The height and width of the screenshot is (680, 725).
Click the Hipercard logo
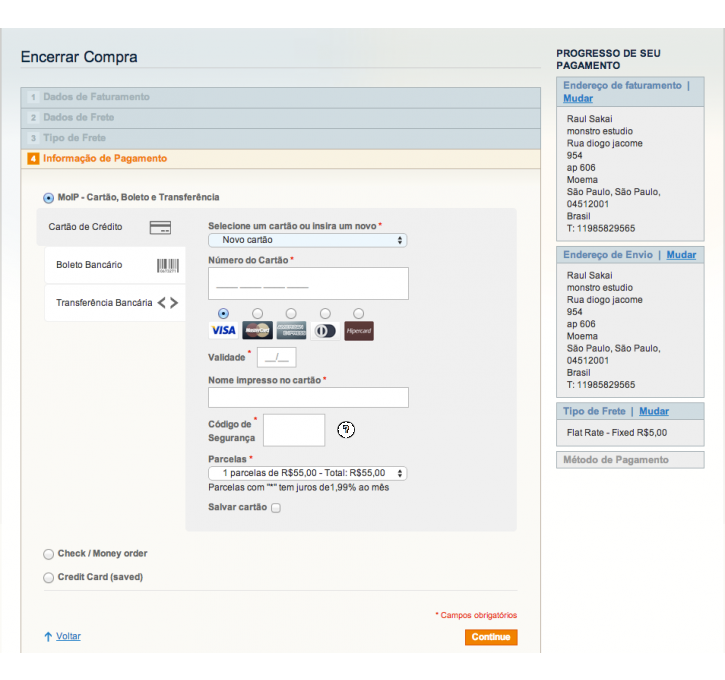pyautogui.click(x=358, y=331)
